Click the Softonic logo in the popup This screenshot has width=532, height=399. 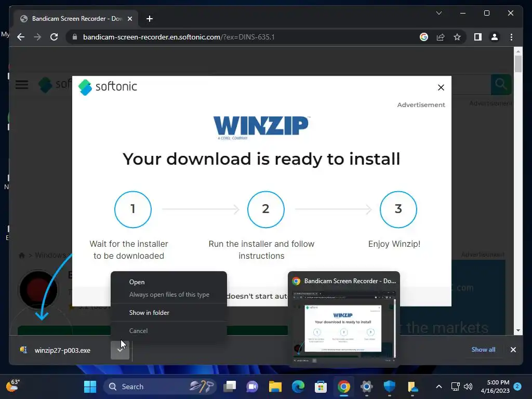pyautogui.click(x=108, y=87)
